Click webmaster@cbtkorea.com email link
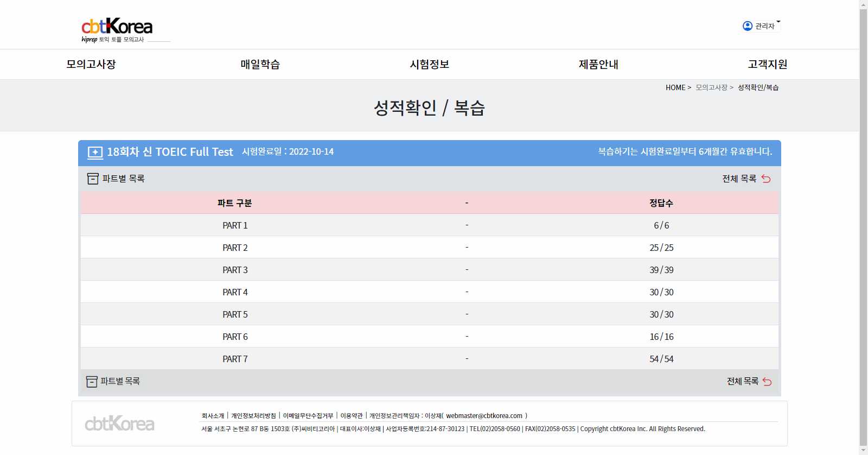Screen dimensions: 868x455 pyautogui.click(x=484, y=416)
